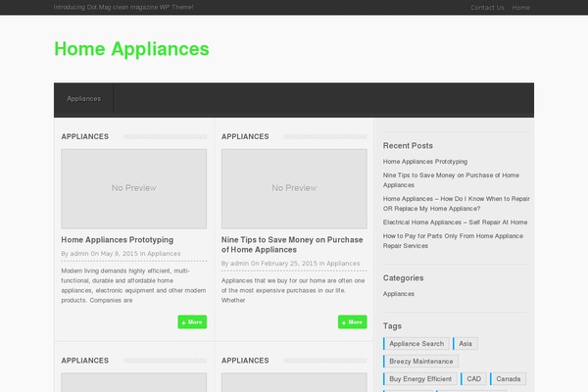The image size is (588, 392).
Task: Click the Home Appliances site title
Action: click(x=131, y=49)
